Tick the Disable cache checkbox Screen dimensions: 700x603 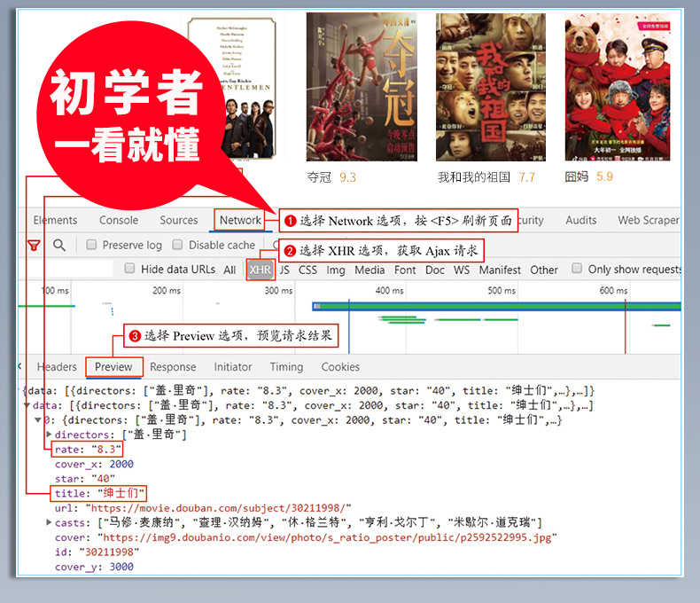point(177,245)
